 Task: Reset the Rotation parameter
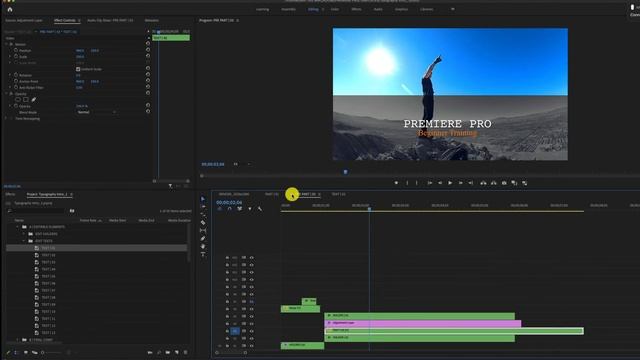(x=148, y=75)
